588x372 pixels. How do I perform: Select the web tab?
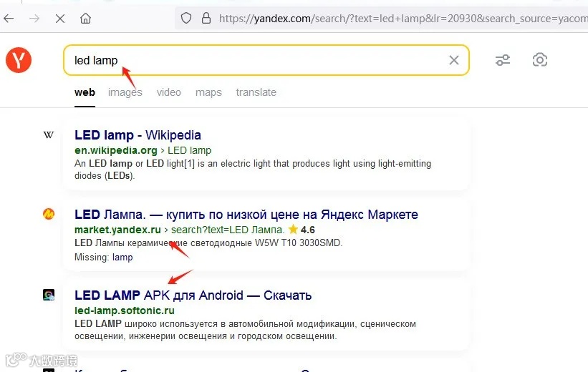tap(85, 92)
